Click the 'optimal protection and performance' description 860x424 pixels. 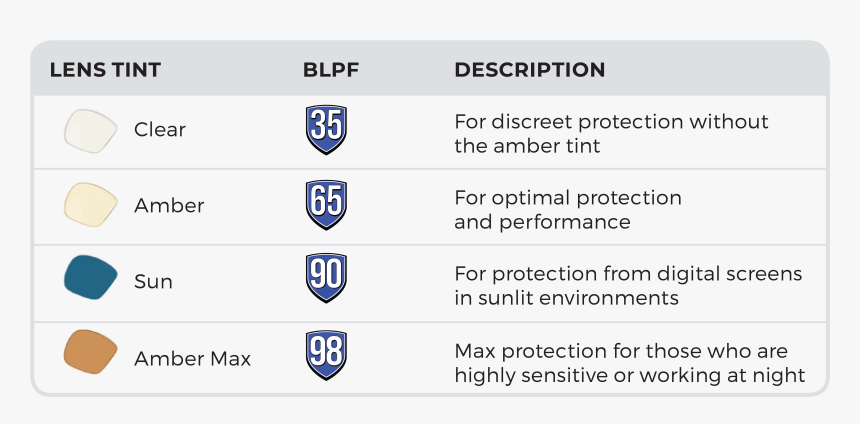pos(568,210)
